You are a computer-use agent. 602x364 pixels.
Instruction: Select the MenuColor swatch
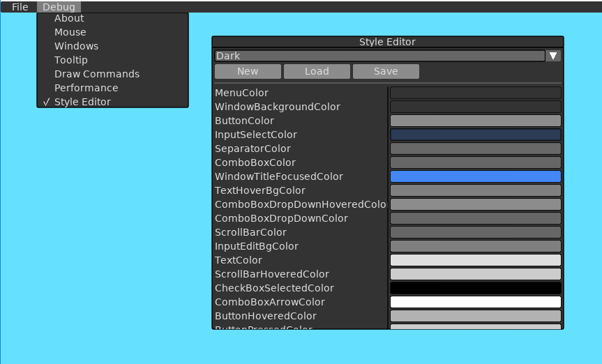(x=475, y=93)
